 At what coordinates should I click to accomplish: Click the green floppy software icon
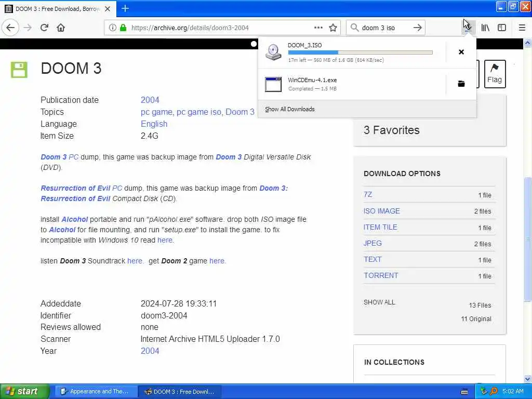(19, 70)
